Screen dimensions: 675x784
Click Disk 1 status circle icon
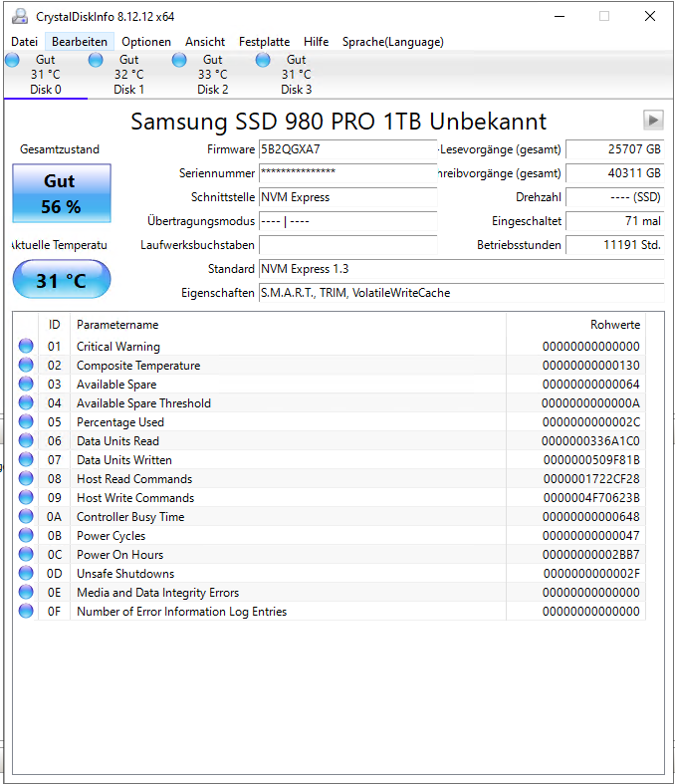coord(96,60)
